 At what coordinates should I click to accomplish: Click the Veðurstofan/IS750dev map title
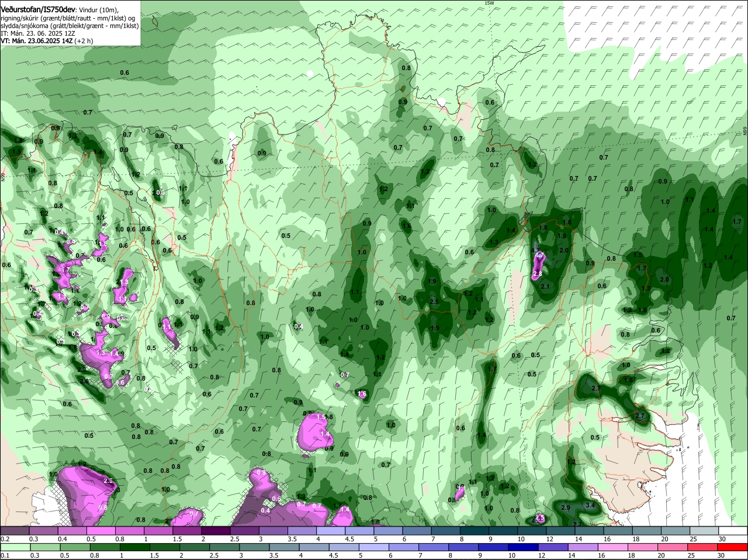click(x=38, y=9)
